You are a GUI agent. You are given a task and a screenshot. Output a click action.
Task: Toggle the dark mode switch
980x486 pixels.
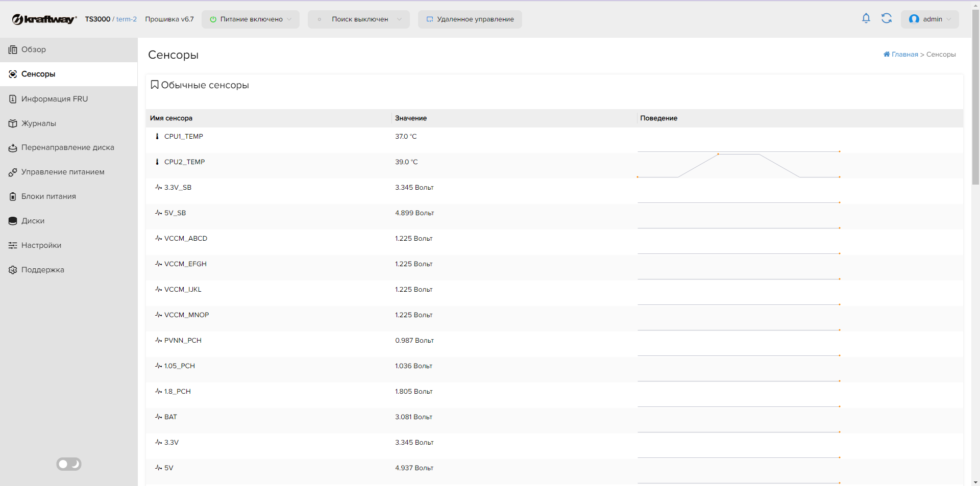(x=69, y=464)
